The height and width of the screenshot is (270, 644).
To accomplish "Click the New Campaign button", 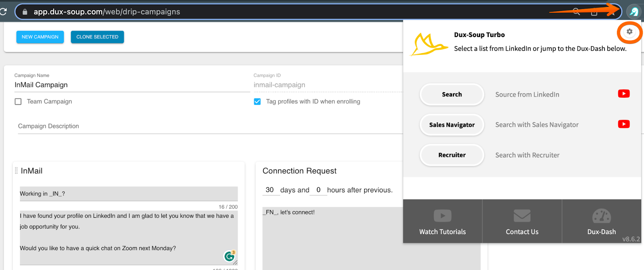I will point(40,37).
